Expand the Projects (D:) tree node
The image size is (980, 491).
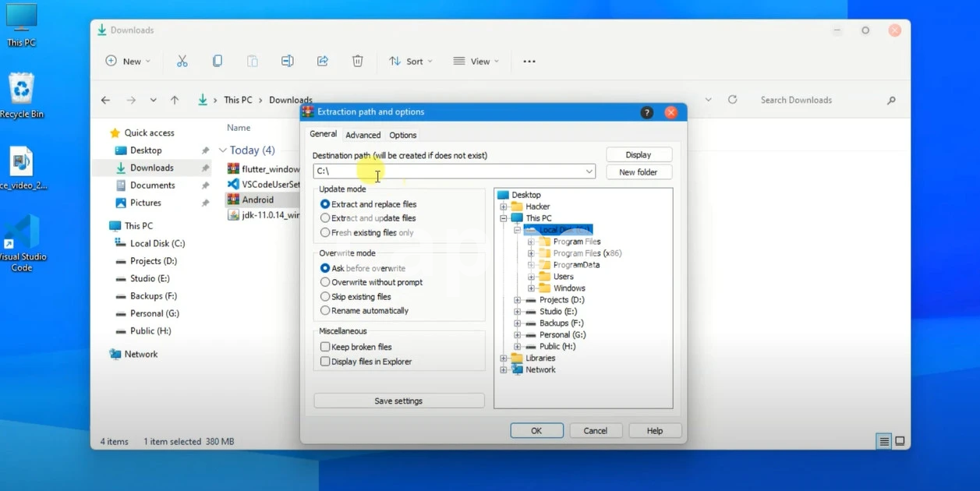click(517, 300)
